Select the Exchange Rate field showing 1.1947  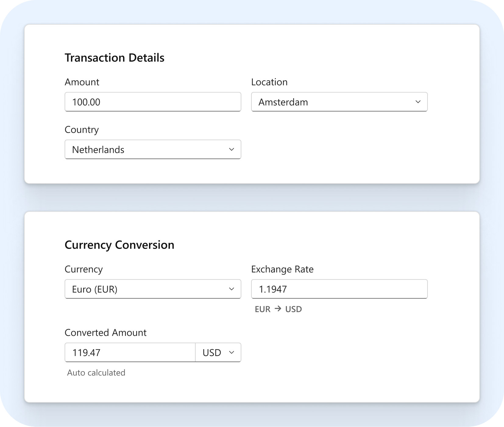click(339, 289)
